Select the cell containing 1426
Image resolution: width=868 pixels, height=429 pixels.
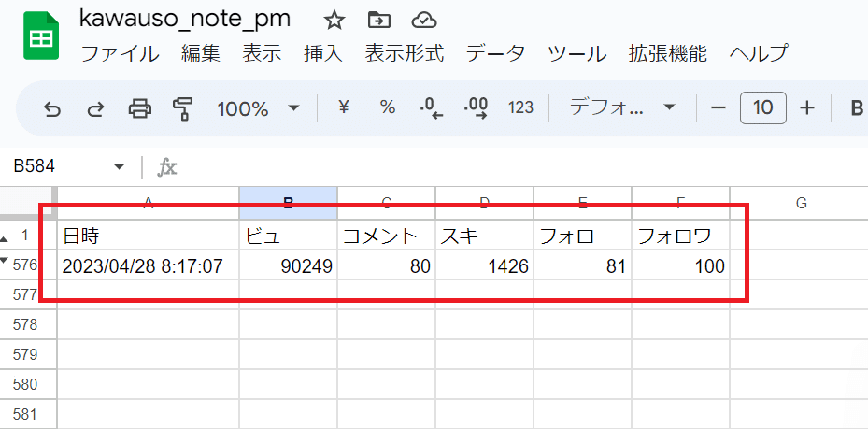coord(484,266)
